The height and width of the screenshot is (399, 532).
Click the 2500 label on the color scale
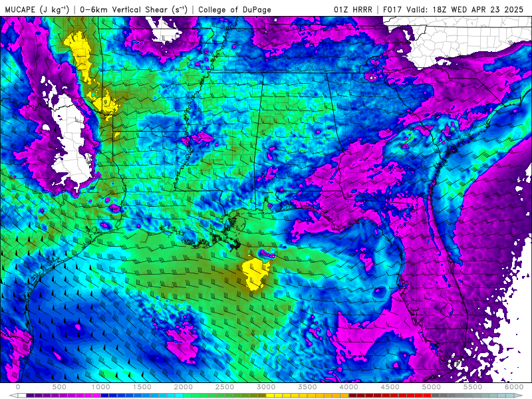pos(225,387)
